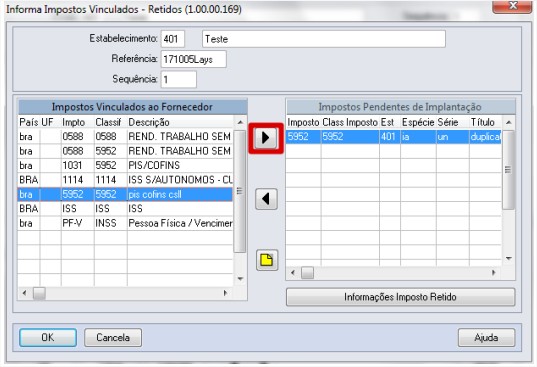
Task: Click the Título column header
Action: pyautogui.click(x=483, y=122)
